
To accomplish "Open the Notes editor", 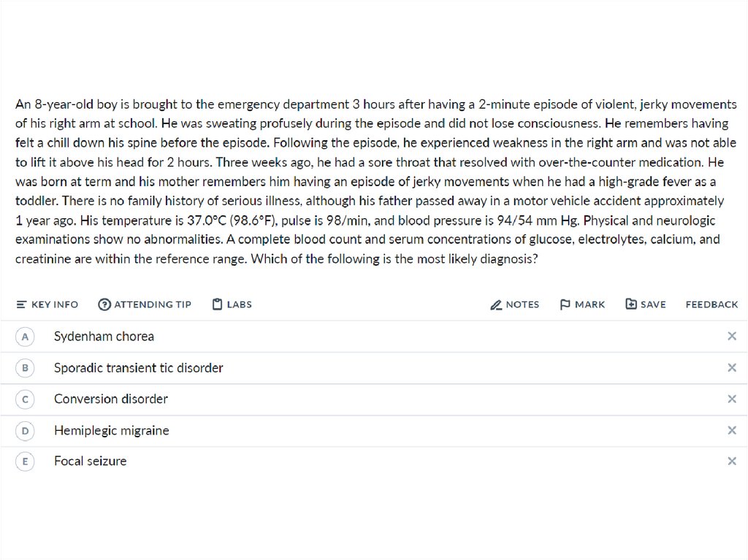I will click(515, 304).
